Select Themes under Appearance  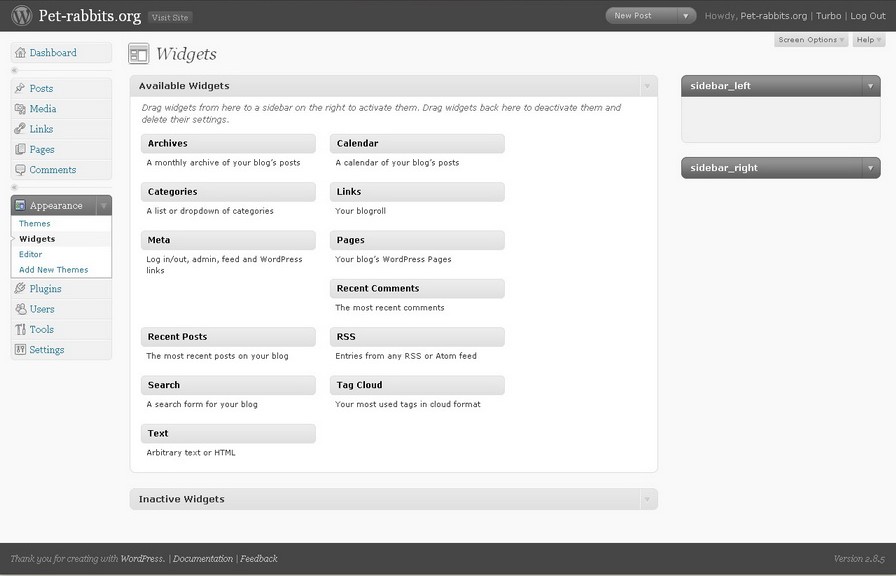[33, 223]
